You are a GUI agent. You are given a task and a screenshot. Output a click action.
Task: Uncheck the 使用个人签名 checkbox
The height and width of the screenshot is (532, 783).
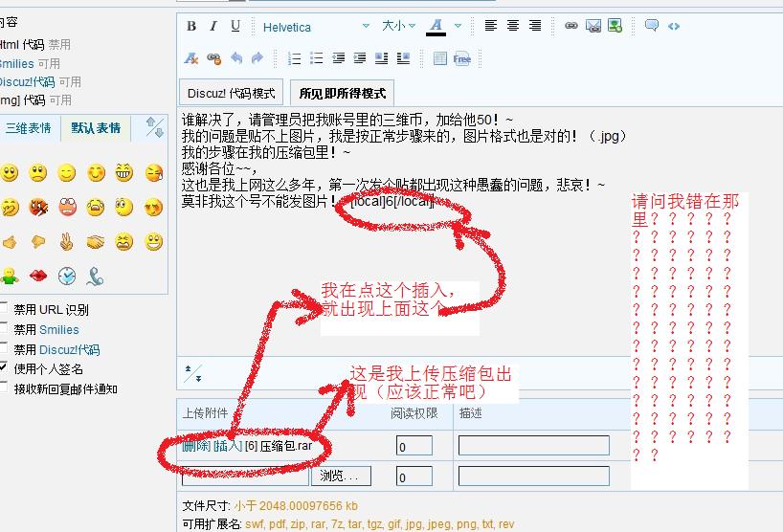pyautogui.click(x=4, y=367)
